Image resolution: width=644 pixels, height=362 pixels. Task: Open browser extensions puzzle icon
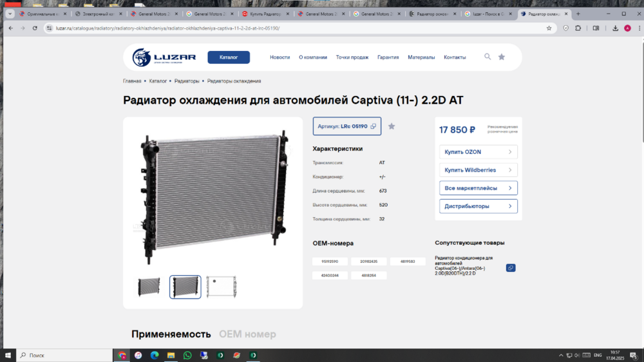point(578,28)
